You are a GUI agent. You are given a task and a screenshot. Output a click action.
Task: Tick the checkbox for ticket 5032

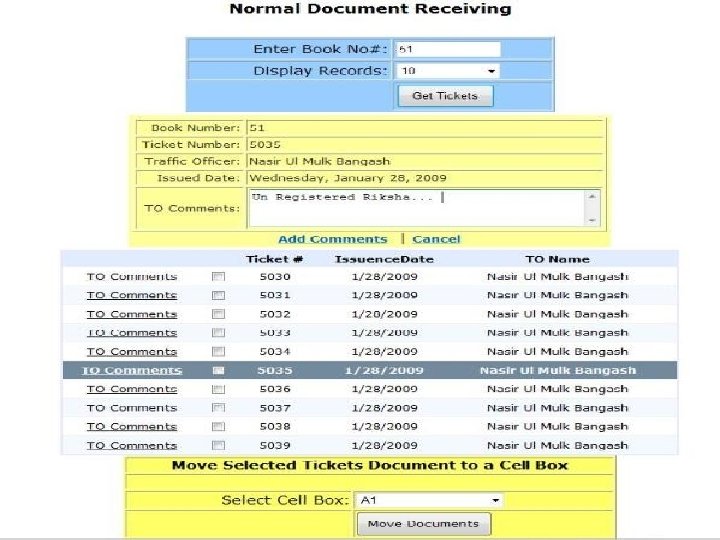(x=218, y=314)
